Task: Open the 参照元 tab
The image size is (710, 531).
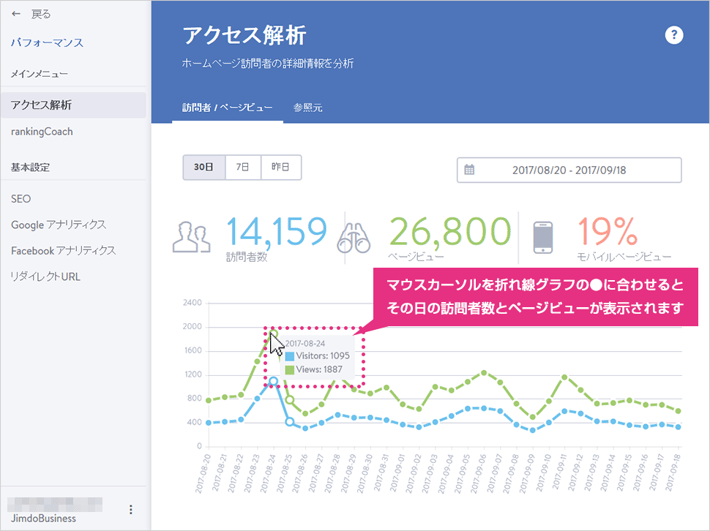Action: tap(308, 107)
